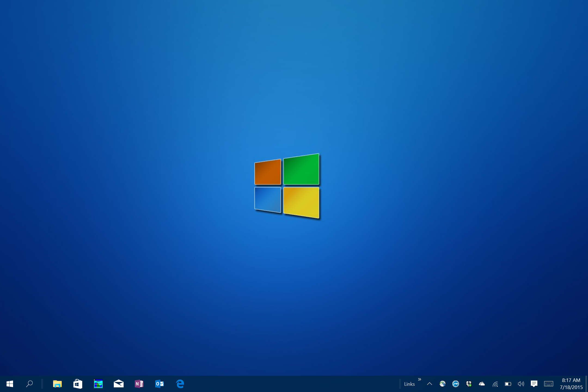
Task: Launch File Explorer from the taskbar
Action: [x=57, y=384]
